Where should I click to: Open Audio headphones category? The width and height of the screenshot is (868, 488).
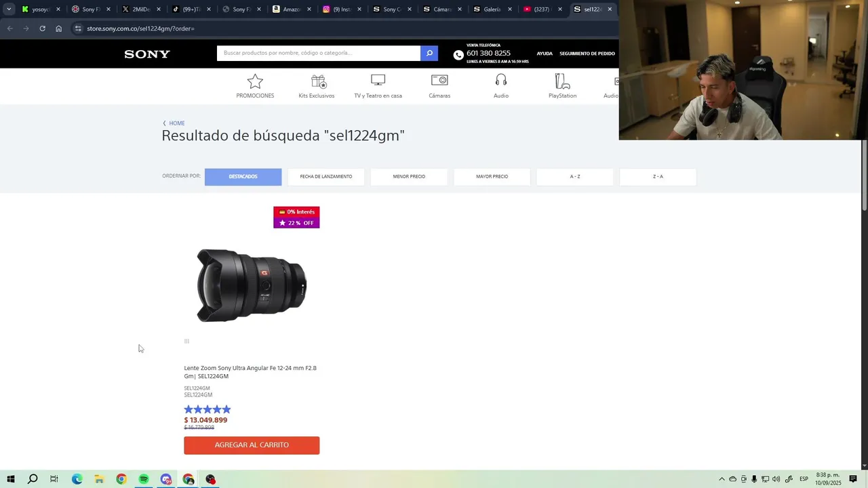point(501,86)
